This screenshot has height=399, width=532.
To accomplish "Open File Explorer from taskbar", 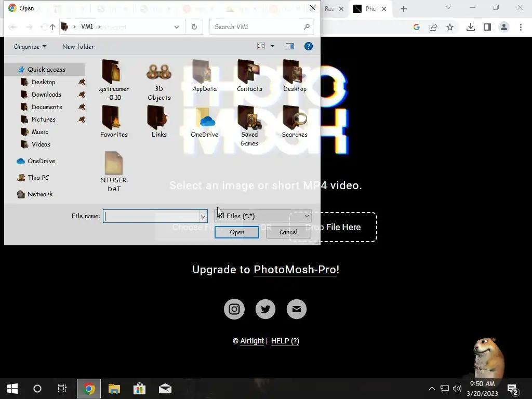I will coord(114,389).
